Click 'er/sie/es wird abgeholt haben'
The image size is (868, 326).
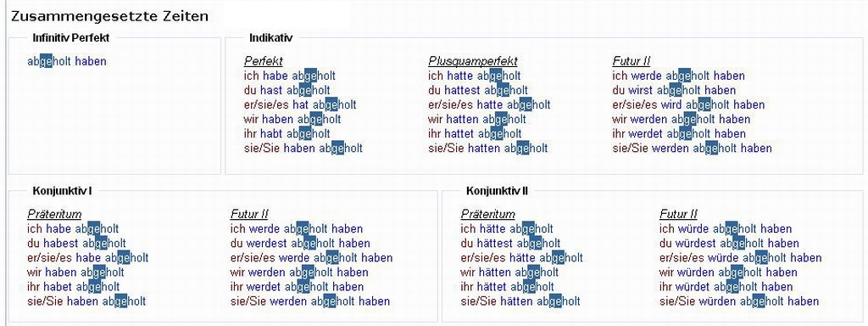click(688, 104)
